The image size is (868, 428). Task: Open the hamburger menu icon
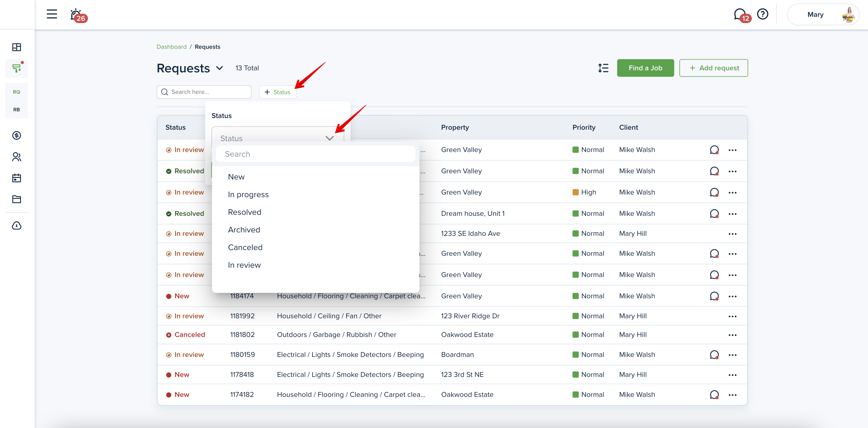pyautogui.click(x=52, y=14)
